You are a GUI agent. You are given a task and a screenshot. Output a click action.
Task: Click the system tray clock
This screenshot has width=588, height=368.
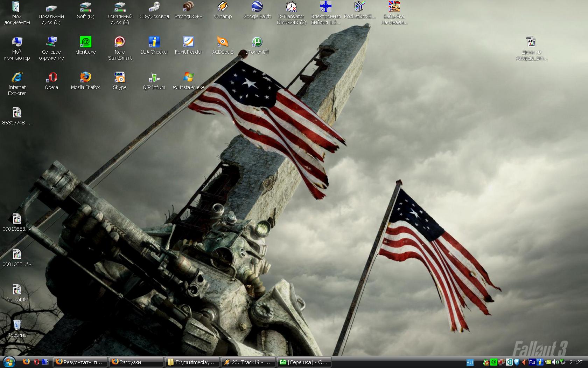(576, 362)
